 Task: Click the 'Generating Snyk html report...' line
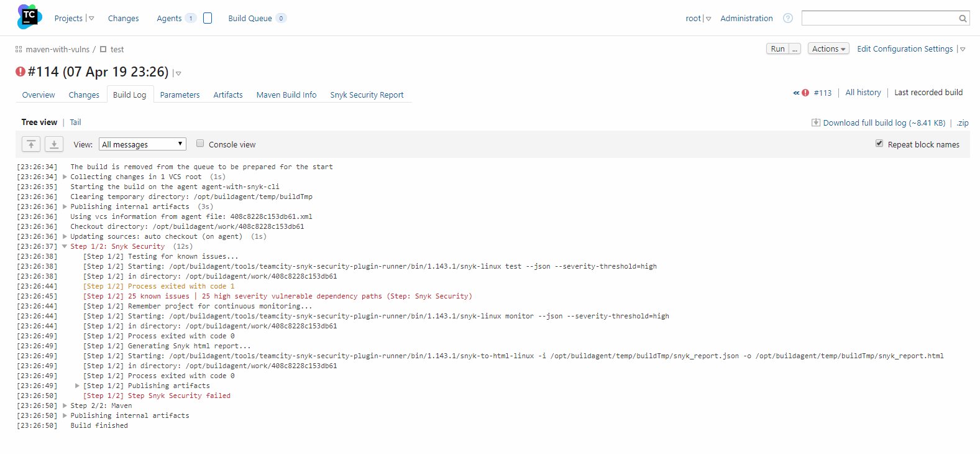(167, 346)
